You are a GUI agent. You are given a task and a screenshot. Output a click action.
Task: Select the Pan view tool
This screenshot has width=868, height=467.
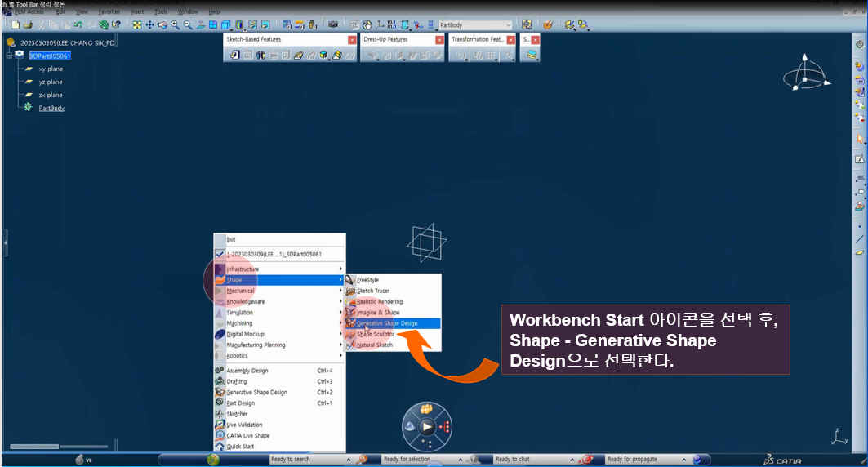click(x=149, y=24)
